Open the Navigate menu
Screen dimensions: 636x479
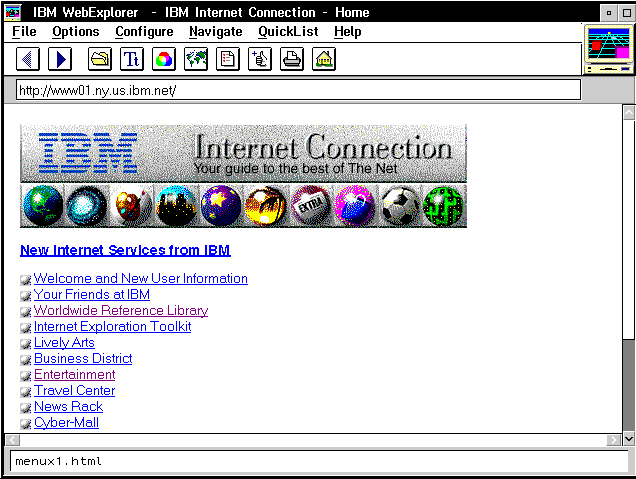pos(215,32)
